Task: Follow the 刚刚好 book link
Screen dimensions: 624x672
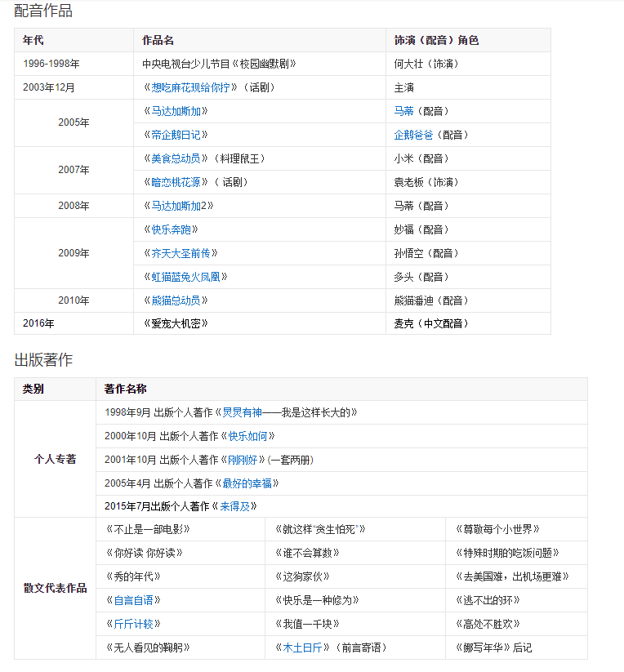Action: click(x=243, y=460)
